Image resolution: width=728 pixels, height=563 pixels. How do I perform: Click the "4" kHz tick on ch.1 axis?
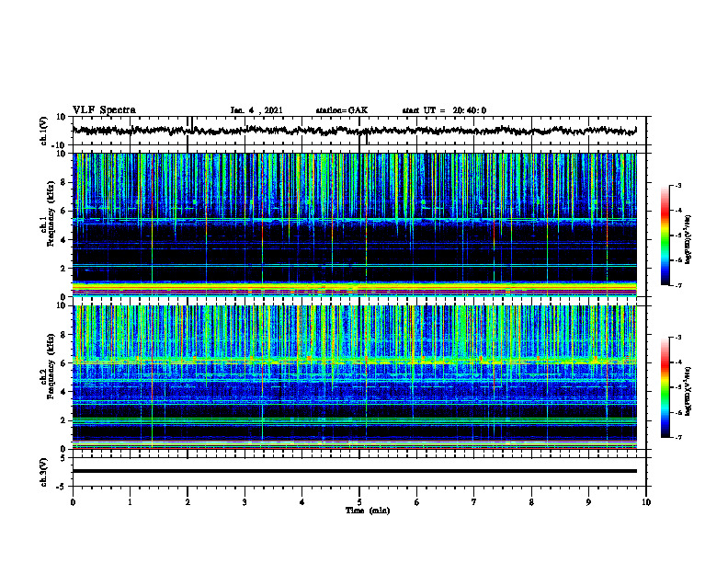coord(64,240)
